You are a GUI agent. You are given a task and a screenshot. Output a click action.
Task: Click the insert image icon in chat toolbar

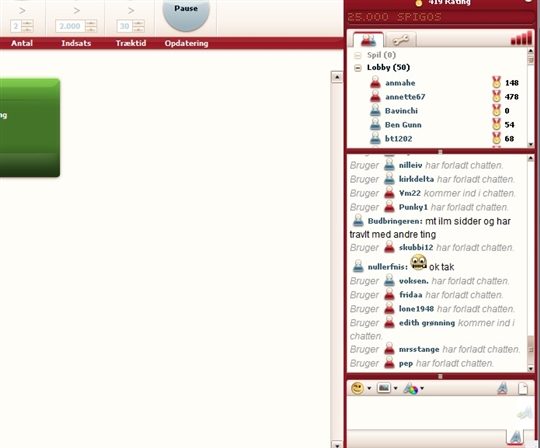pos(384,388)
